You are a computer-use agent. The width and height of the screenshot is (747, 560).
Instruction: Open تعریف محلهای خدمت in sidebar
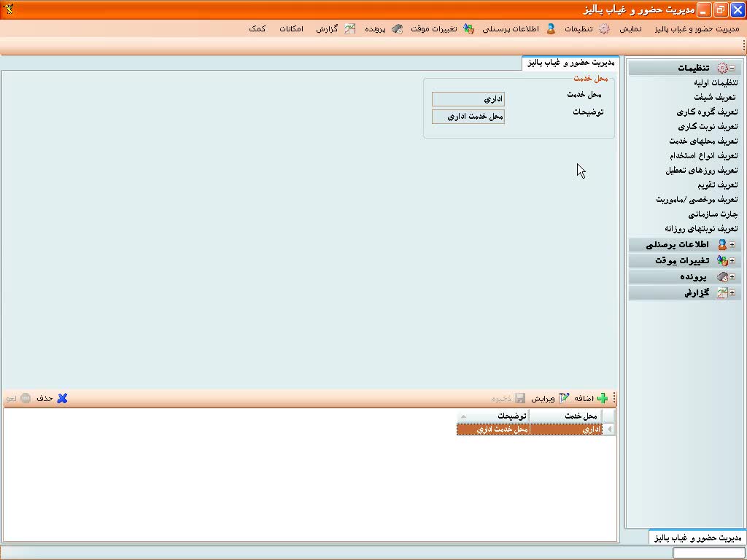click(703, 141)
